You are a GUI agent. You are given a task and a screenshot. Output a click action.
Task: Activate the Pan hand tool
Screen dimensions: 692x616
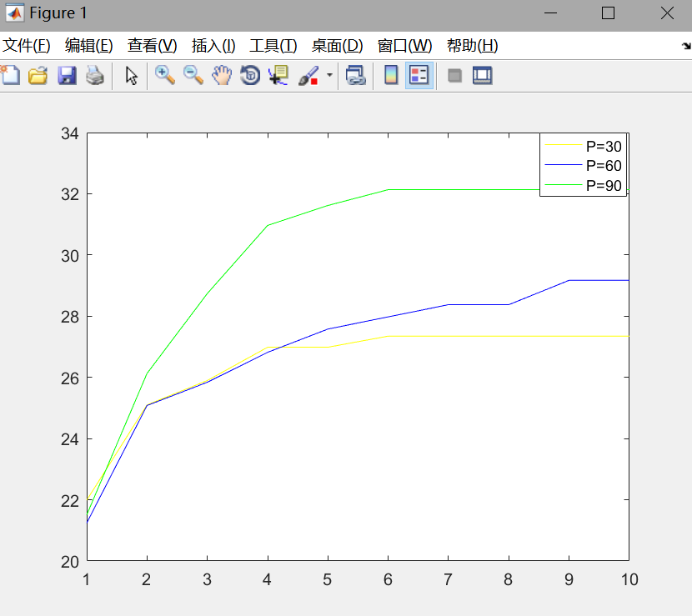(x=222, y=76)
